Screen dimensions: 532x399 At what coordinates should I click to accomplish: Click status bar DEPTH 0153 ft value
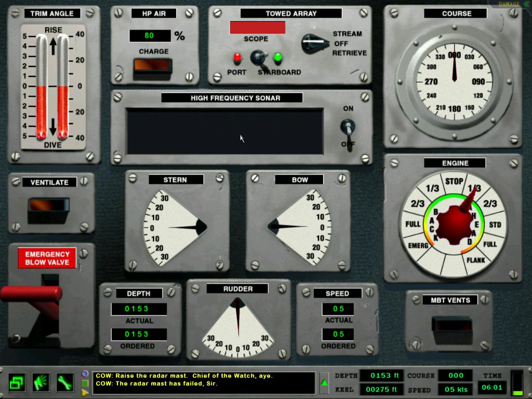point(381,376)
